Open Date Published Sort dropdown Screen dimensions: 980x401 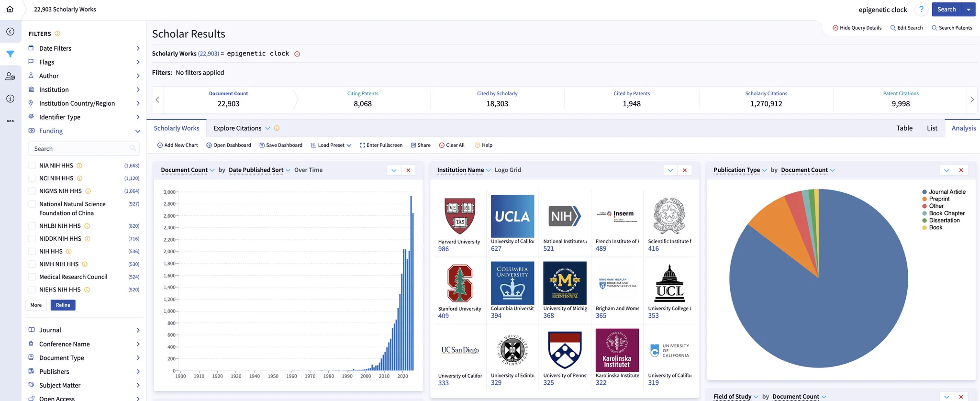[260, 170]
